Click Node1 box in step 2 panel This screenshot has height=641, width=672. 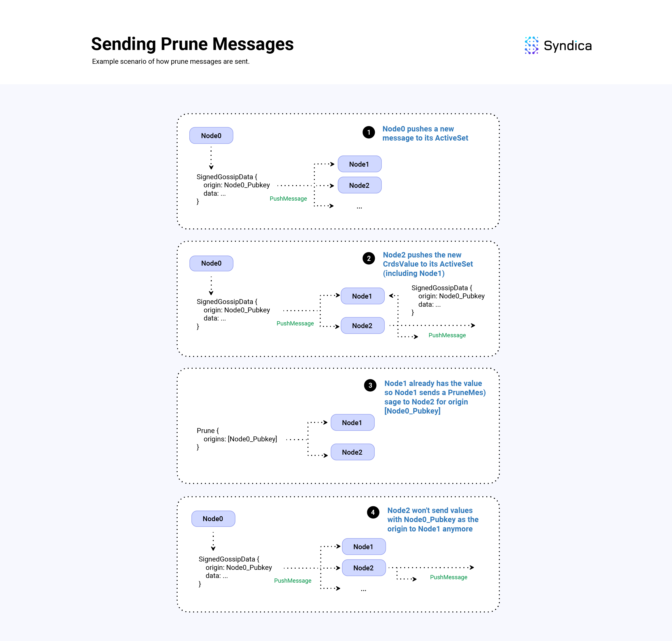tap(363, 296)
